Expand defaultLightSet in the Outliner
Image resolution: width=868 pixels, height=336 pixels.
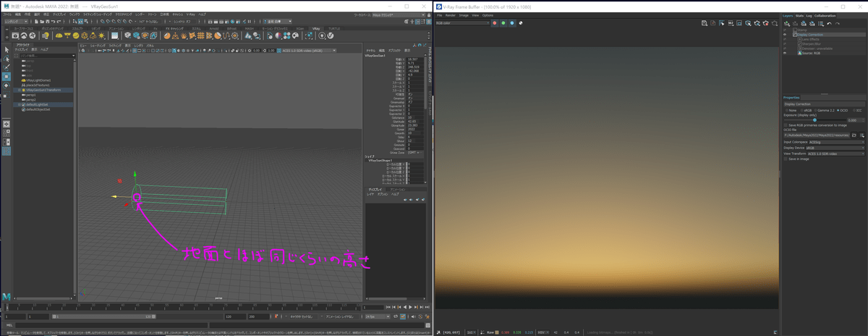point(20,104)
